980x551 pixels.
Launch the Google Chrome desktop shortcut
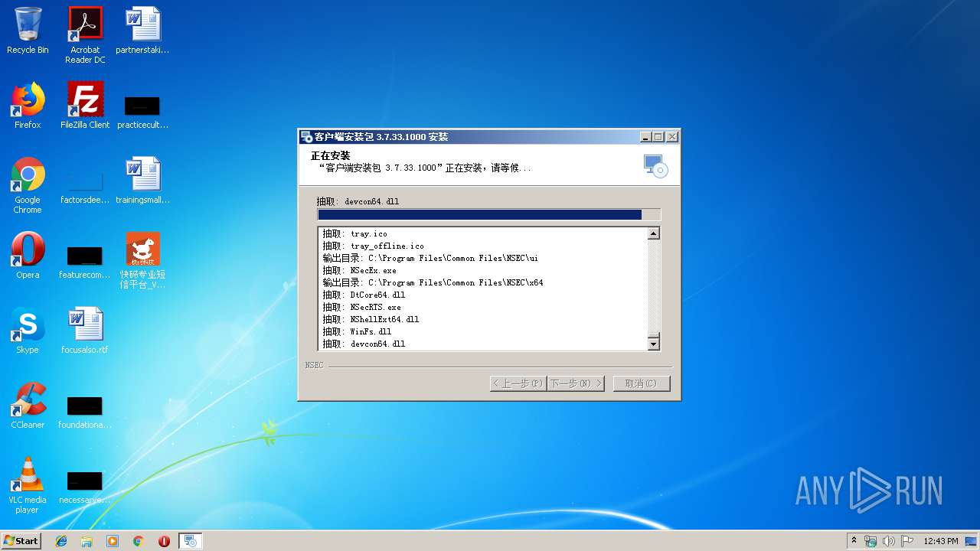[x=28, y=185]
